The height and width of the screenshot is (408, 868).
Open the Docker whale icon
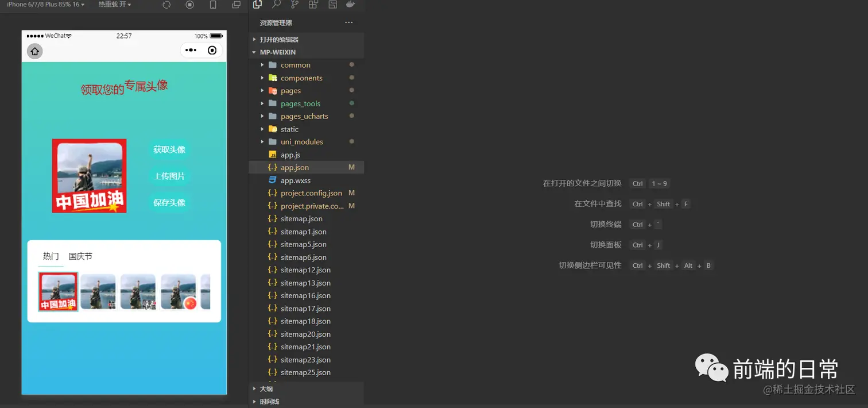[350, 5]
